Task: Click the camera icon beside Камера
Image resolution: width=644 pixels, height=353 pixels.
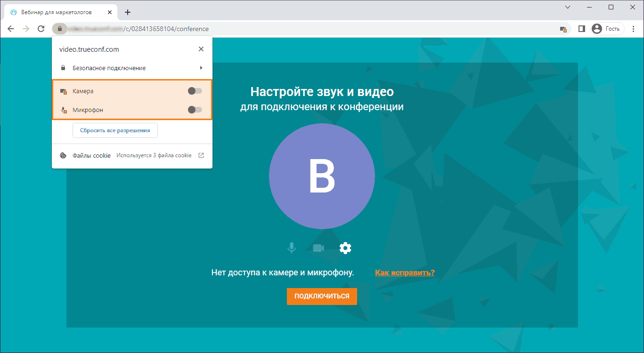Action: 63,91
